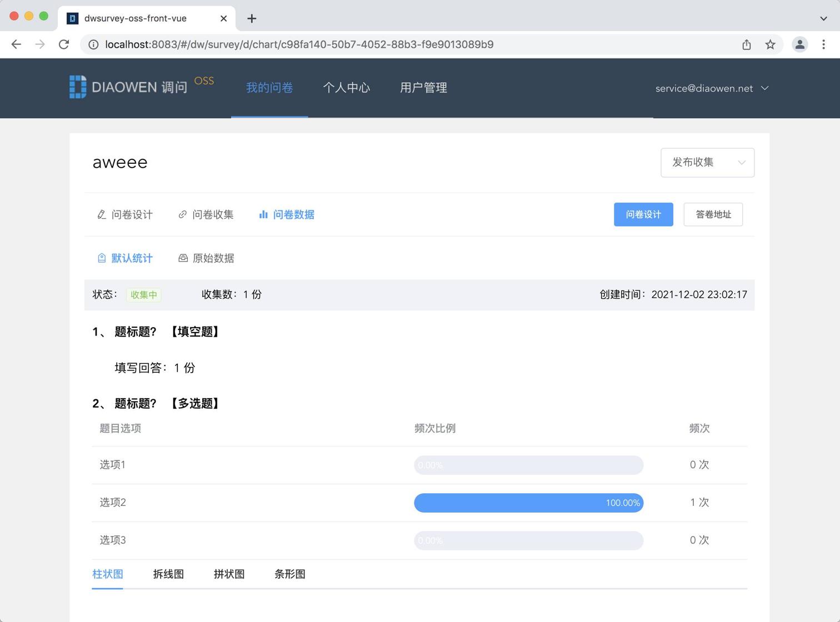Click the site info icon in the address bar
This screenshot has width=840, height=622.
click(93, 44)
